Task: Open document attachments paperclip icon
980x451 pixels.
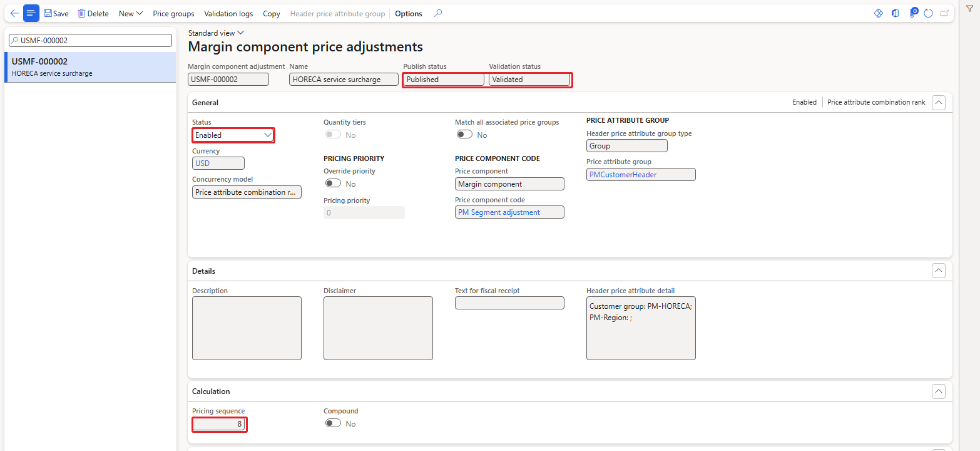Action: (x=913, y=13)
